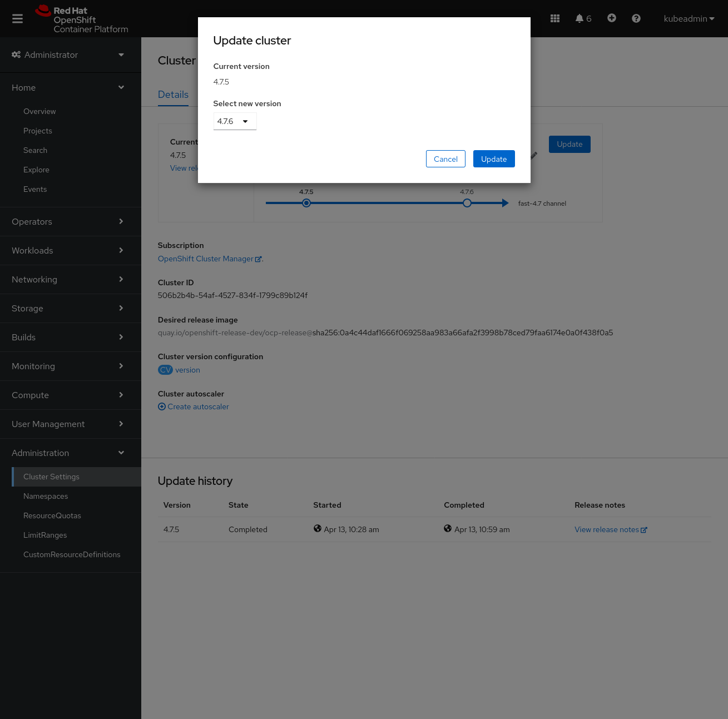Open Search in sidebar
The image size is (728, 719).
click(x=35, y=150)
